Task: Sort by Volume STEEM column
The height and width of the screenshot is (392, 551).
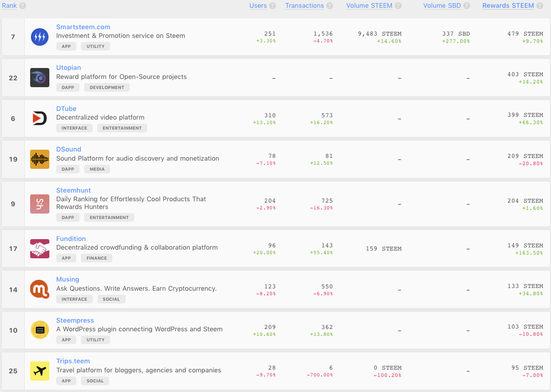Action: (369, 5)
